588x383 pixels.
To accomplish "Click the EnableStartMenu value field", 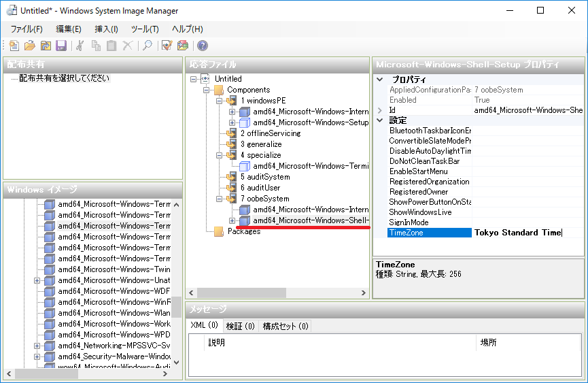I will click(528, 171).
